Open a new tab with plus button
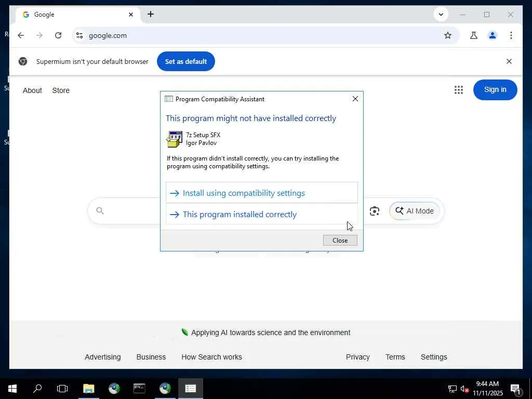 [151, 14]
